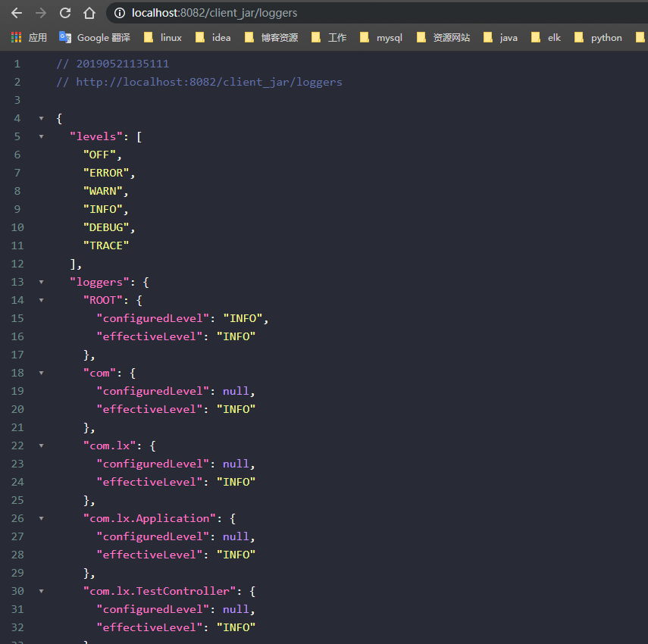Screen dimensions: 648x644
Task: Open the 资源网站 bookmarks folder
Action: click(443, 38)
